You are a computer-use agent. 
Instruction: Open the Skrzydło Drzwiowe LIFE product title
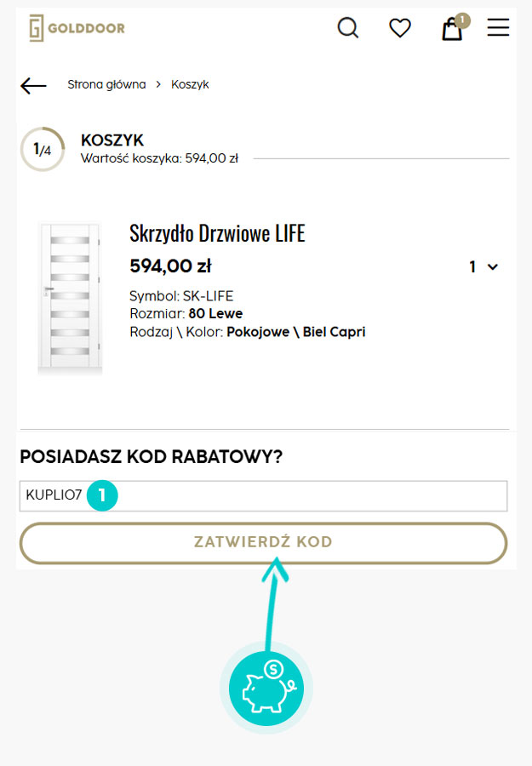pos(217,233)
